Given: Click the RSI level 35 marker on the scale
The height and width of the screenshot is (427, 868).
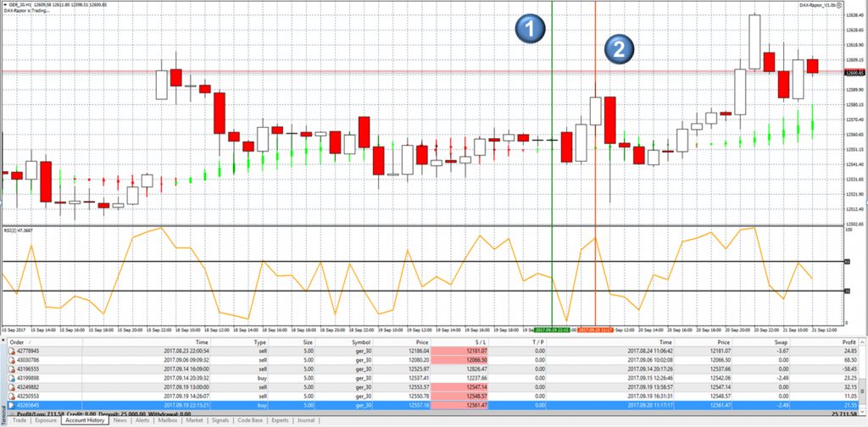Looking at the screenshot, I should pos(848,291).
